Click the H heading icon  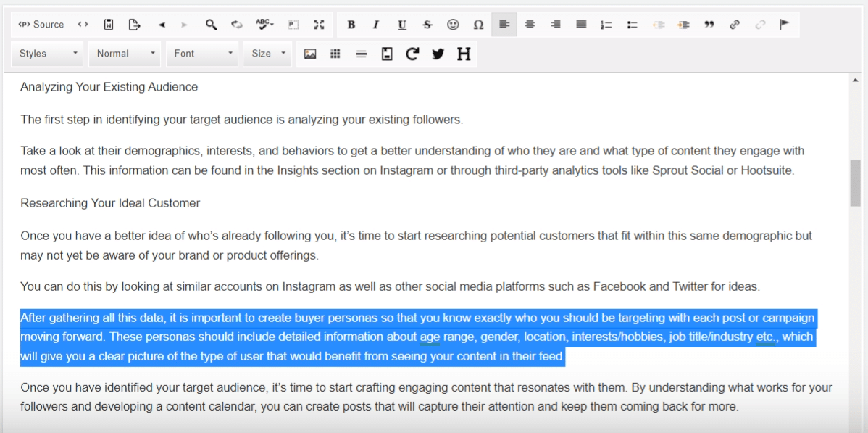(x=464, y=54)
